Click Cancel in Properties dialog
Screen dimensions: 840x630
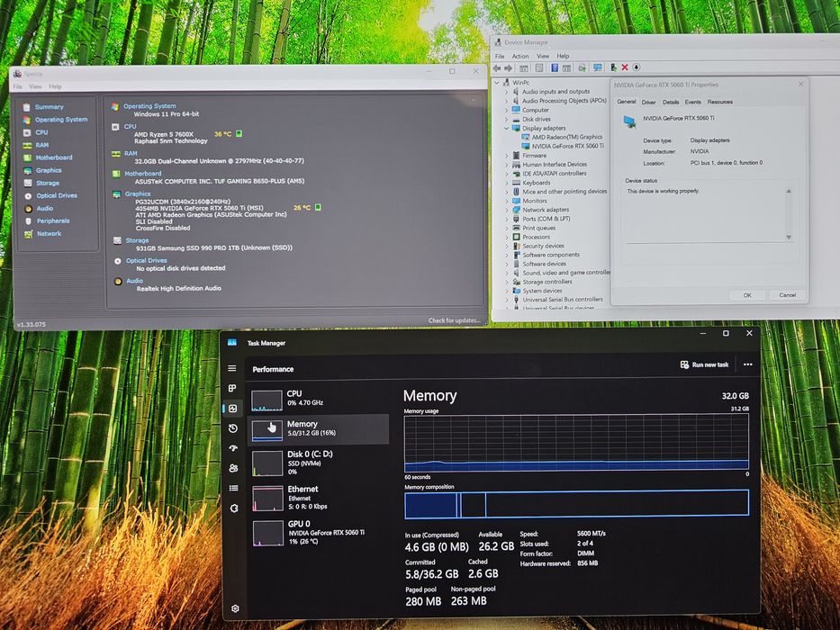pos(788,295)
